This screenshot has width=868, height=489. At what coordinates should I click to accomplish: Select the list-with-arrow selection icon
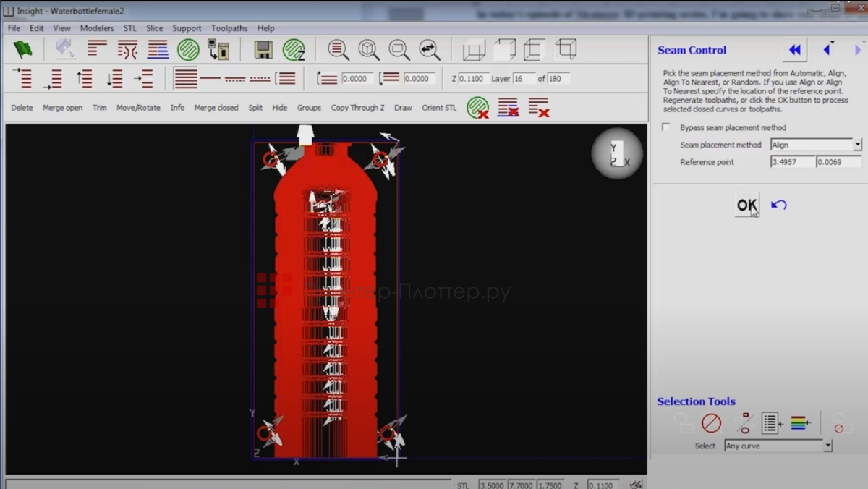pyautogui.click(x=770, y=423)
